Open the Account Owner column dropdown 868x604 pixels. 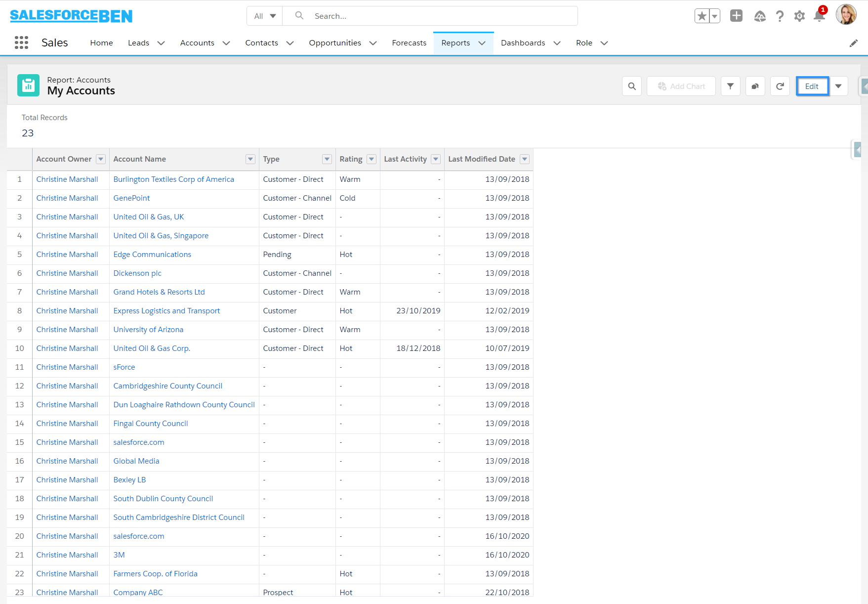pyautogui.click(x=101, y=159)
